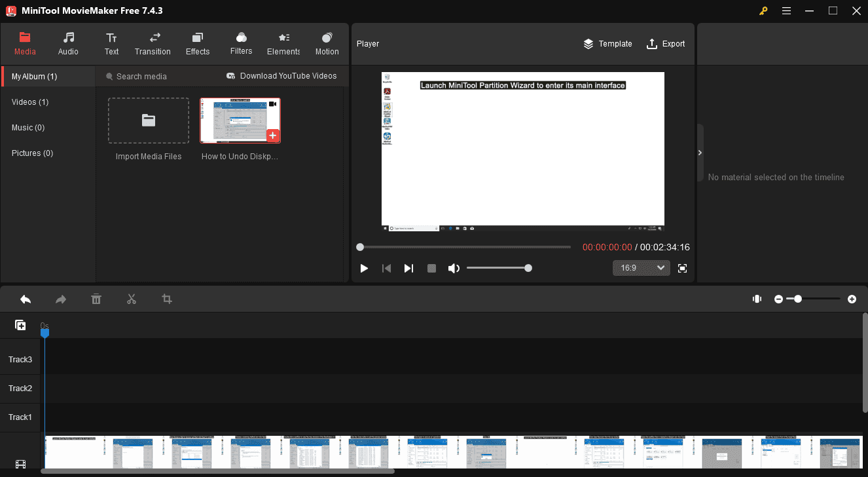Open the hamburger menu in title bar
The height and width of the screenshot is (477, 868).
tap(786, 10)
